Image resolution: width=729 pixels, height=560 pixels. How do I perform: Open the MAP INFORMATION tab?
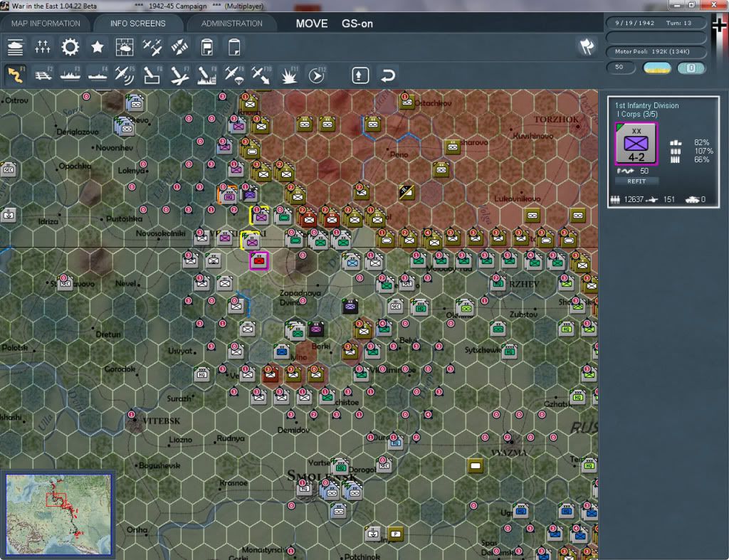tap(46, 23)
